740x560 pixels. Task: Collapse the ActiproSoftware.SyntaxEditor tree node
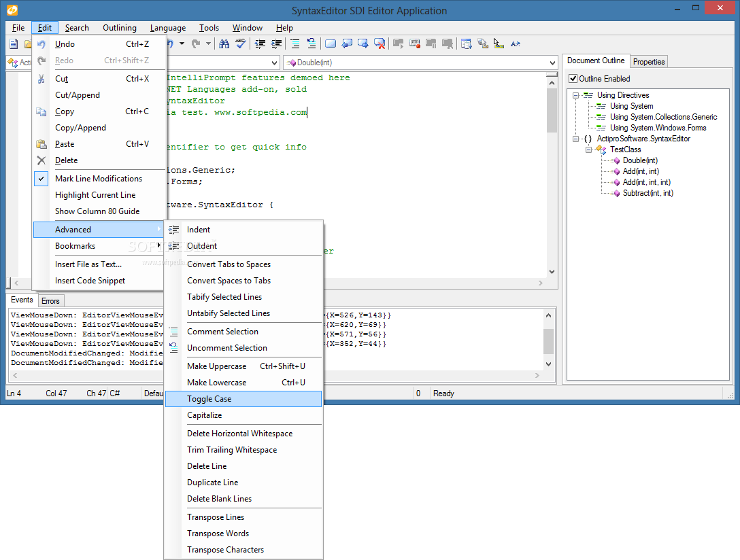pos(576,139)
